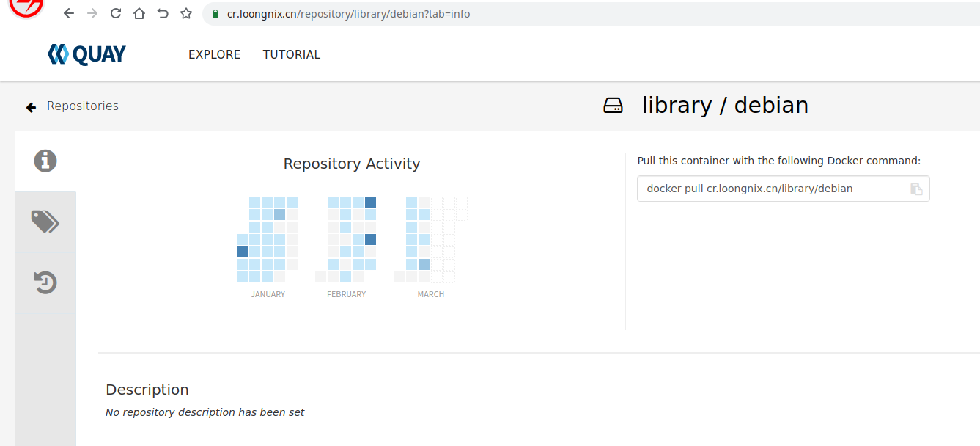Image resolution: width=980 pixels, height=446 pixels.
Task: Bookmark this page with the star icon
Action: 186,13
